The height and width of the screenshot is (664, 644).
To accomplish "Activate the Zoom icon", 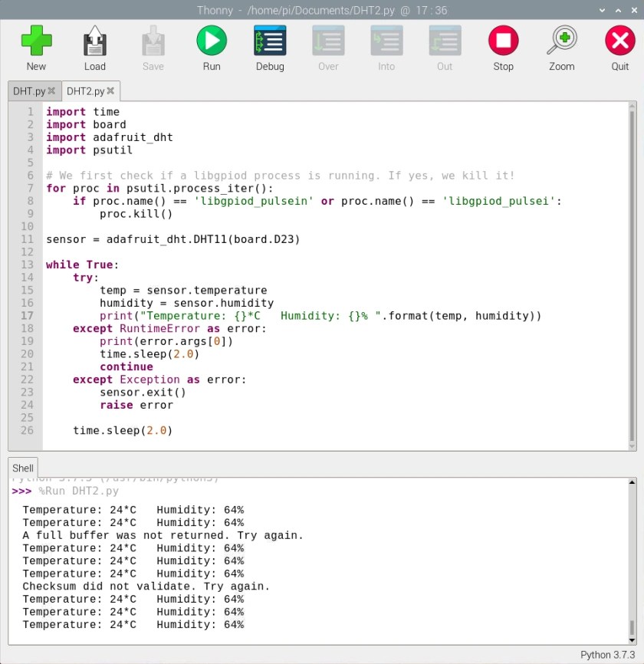I will pyautogui.click(x=561, y=41).
